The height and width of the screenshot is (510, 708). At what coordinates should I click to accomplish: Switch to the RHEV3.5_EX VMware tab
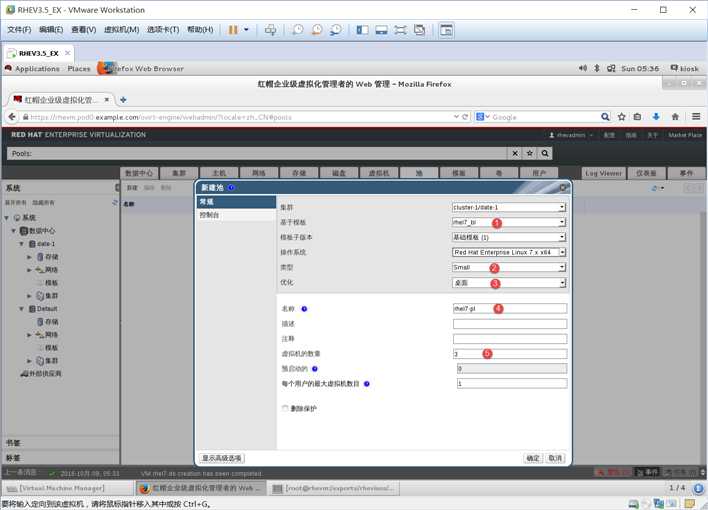pos(39,53)
